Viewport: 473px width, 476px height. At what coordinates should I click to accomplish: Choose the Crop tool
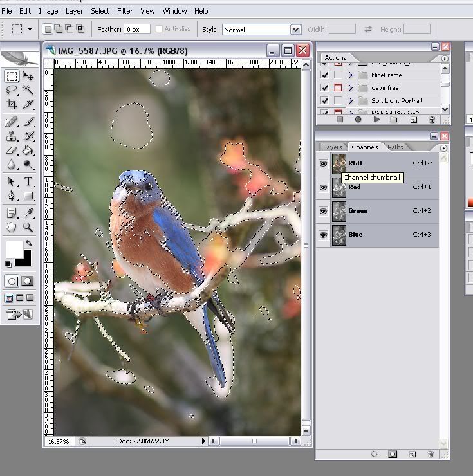12,104
